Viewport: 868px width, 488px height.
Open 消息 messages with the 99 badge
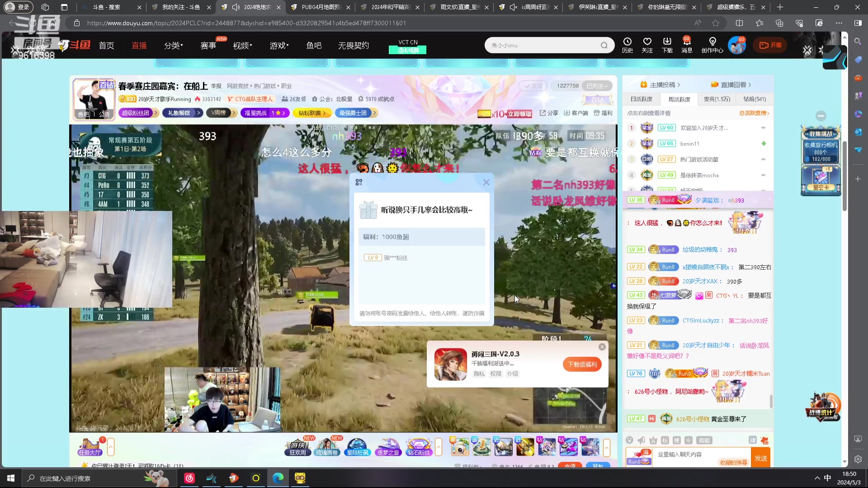(687, 45)
